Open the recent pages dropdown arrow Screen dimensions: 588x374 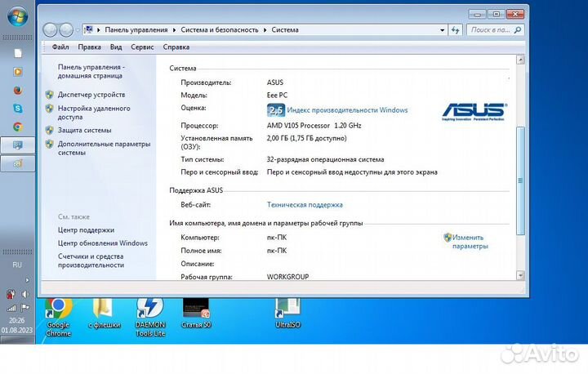point(78,30)
